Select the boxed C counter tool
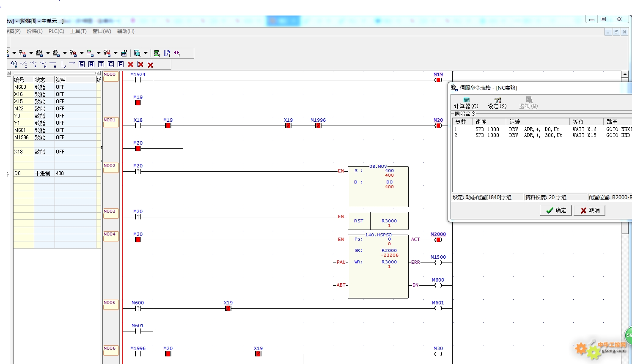 (x=111, y=64)
